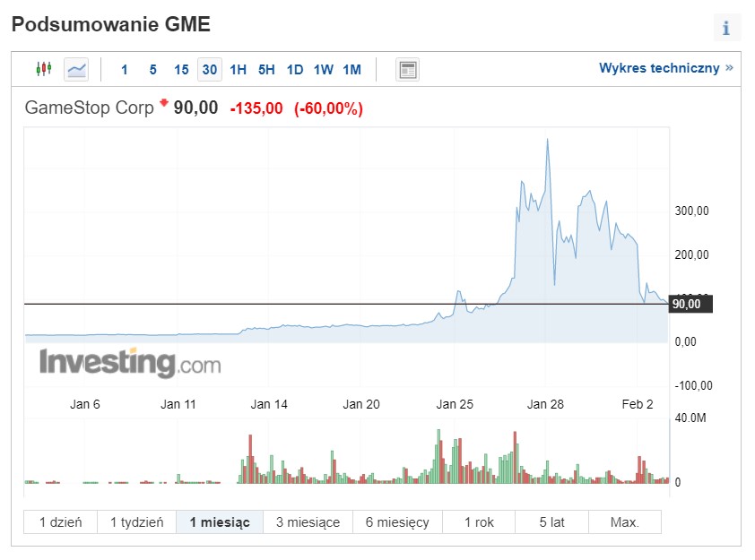755x560 pixels.
Task: Click the Jan 25 date label
Action: (x=455, y=404)
